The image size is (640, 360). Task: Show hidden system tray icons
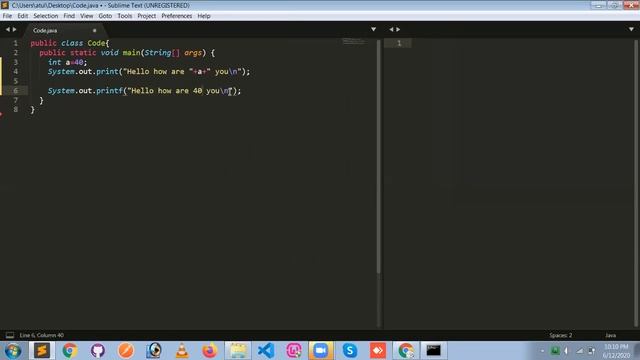point(542,351)
